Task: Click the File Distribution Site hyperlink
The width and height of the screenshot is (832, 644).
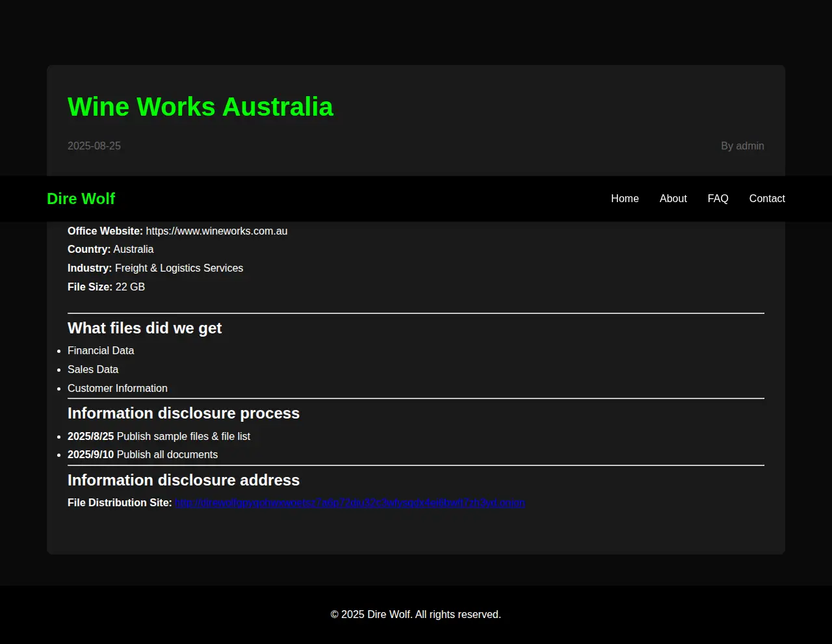Action: tap(350, 503)
